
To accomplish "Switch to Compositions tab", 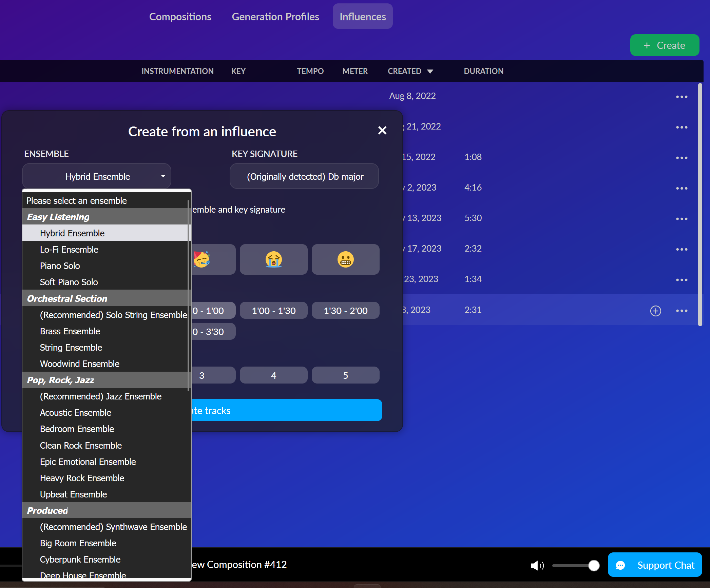I will 180,17.
